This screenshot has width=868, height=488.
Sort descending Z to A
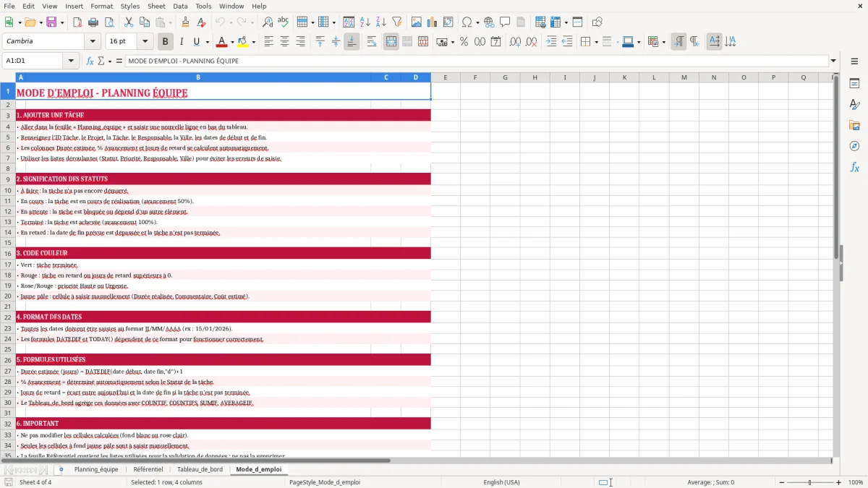pyautogui.click(x=380, y=22)
